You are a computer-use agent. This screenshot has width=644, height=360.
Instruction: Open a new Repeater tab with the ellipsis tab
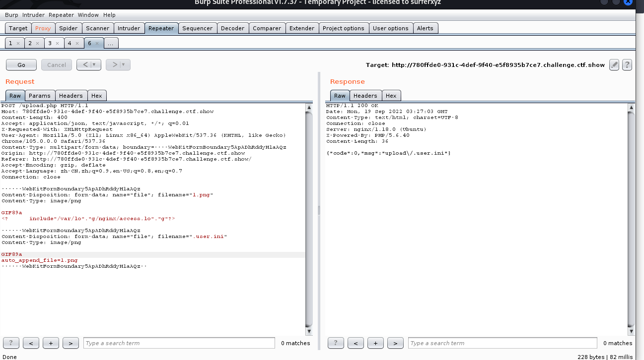pos(110,44)
